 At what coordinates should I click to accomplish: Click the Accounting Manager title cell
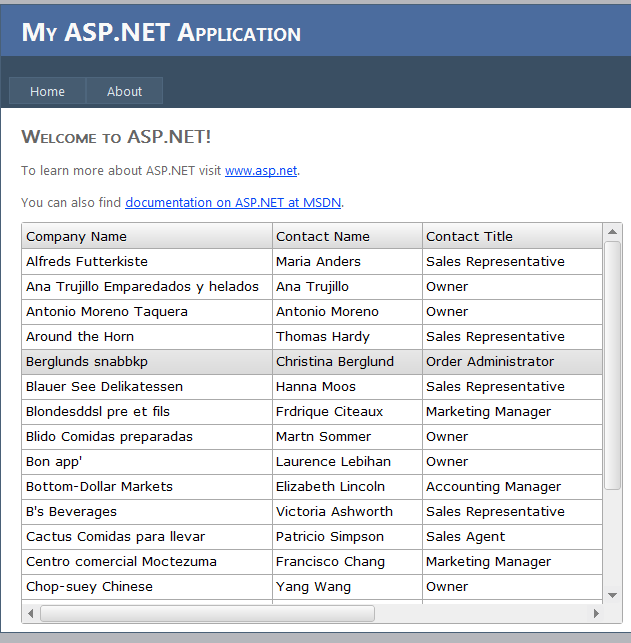point(512,487)
